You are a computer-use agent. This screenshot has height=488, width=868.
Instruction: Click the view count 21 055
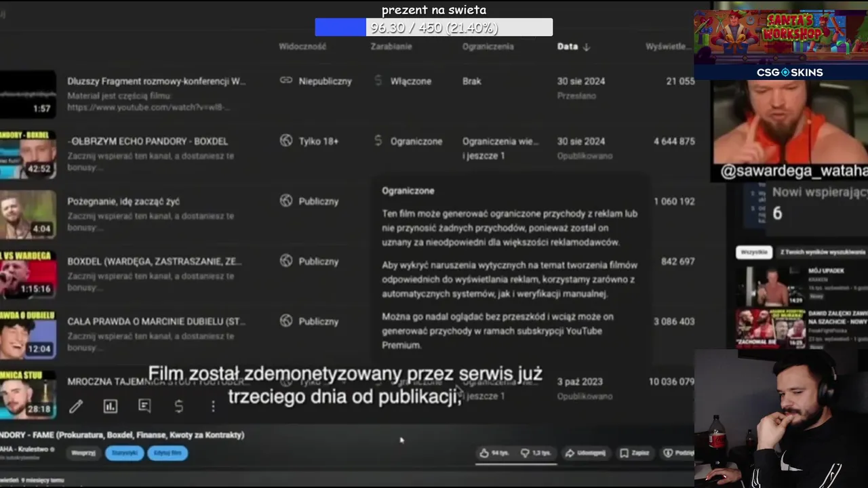pyautogui.click(x=681, y=81)
